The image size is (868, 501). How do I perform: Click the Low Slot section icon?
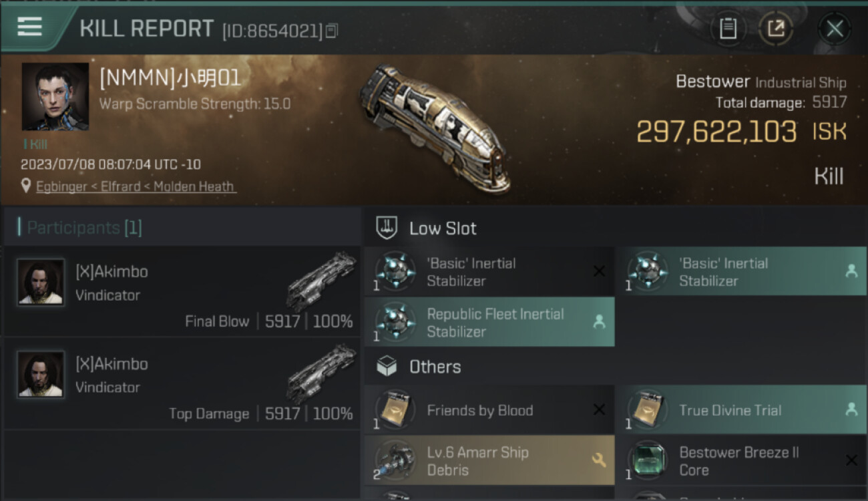pyautogui.click(x=387, y=228)
